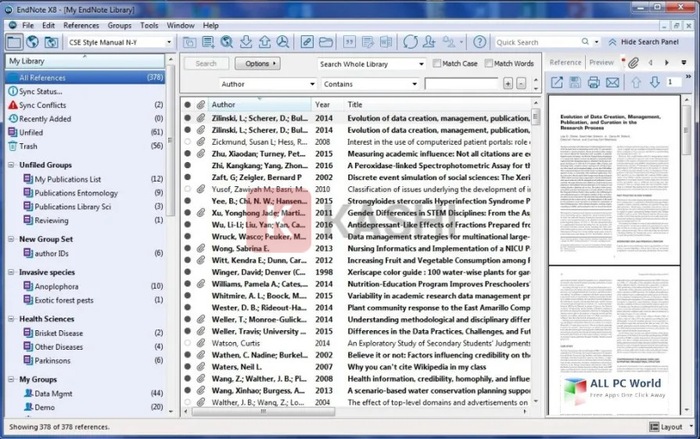This screenshot has height=439, width=700.
Task: Add a search row with plus button
Action: tap(508, 84)
